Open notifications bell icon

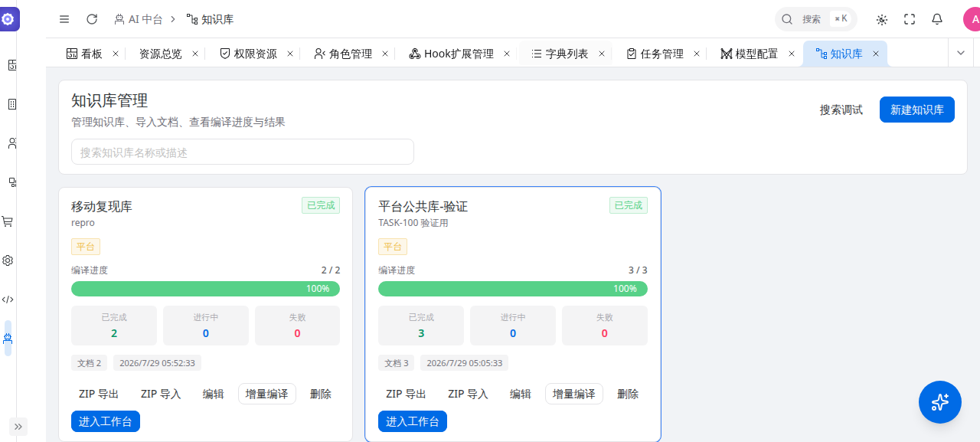[937, 19]
